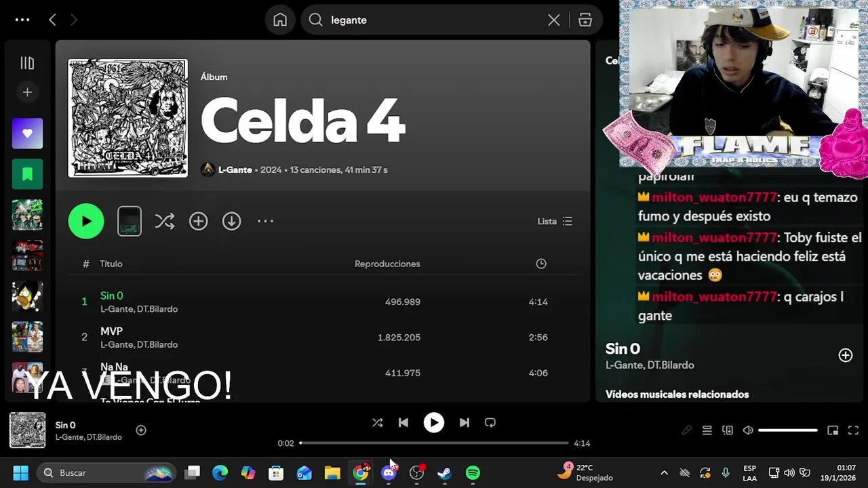Viewport: 868px width, 488px height.
Task: Open Sin 0 title in the right panel
Action: point(623,348)
